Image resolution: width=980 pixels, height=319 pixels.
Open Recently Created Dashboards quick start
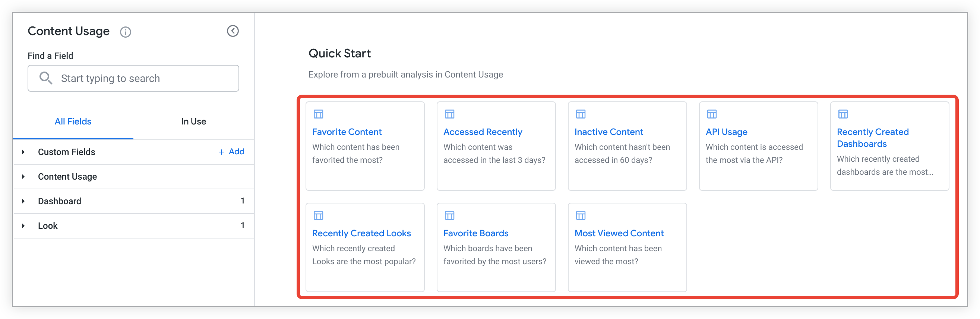pos(872,138)
